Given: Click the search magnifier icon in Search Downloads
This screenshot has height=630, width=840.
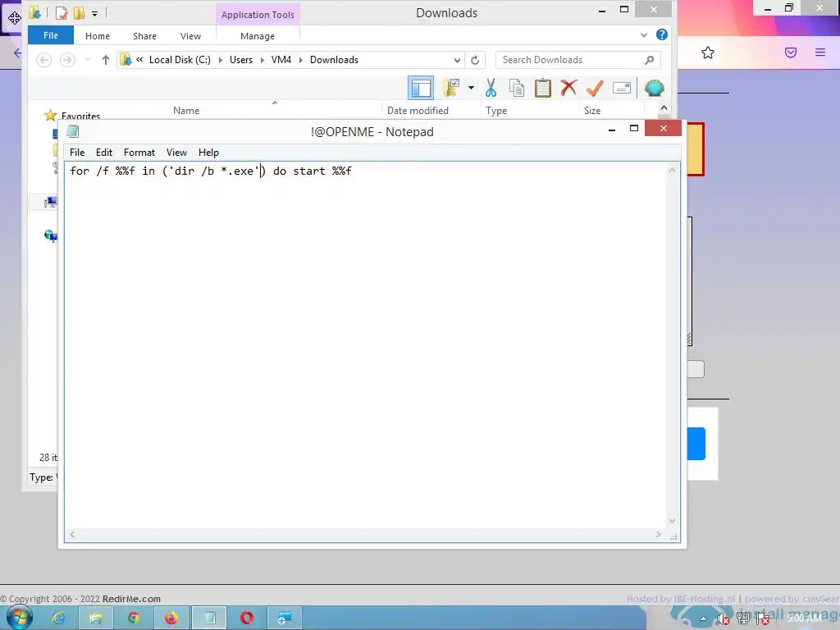Looking at the screenshot, I should tap(650, 60).
